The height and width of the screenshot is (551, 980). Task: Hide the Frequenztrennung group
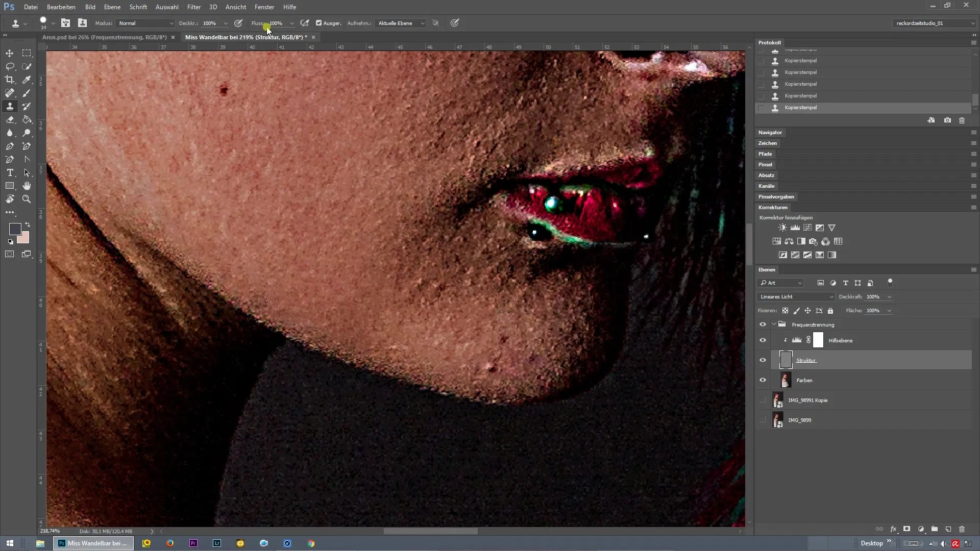coord(763,324)
